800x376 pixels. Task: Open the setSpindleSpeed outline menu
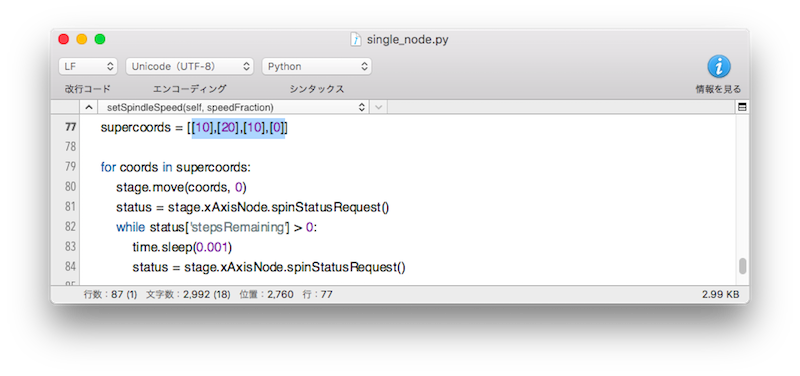(234, 107)
